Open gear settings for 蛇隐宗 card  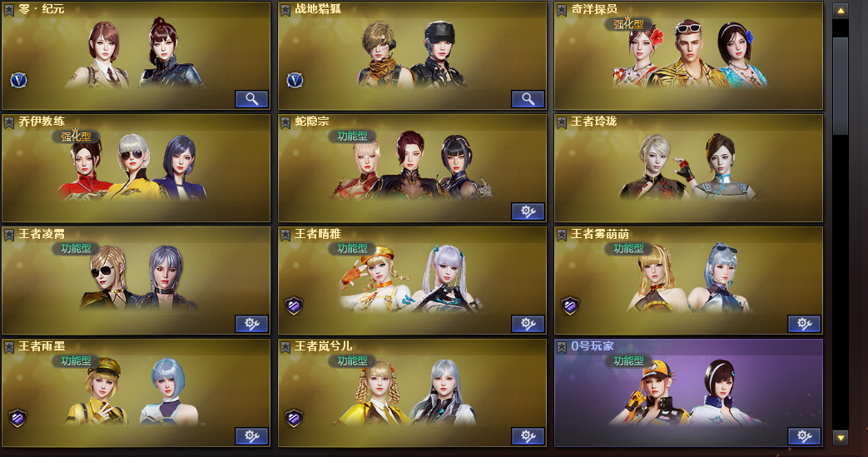pyautogui.click(x=528, y=211)
